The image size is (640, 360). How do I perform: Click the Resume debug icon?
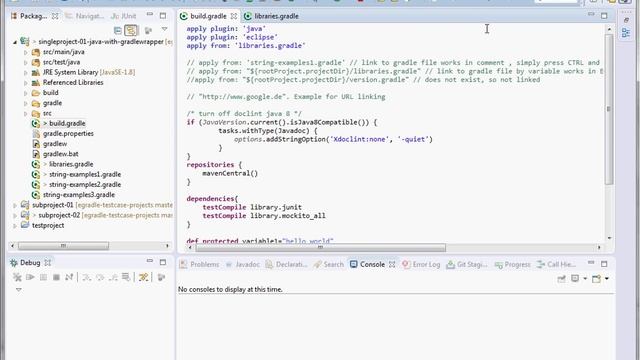[x=30, y=278]
